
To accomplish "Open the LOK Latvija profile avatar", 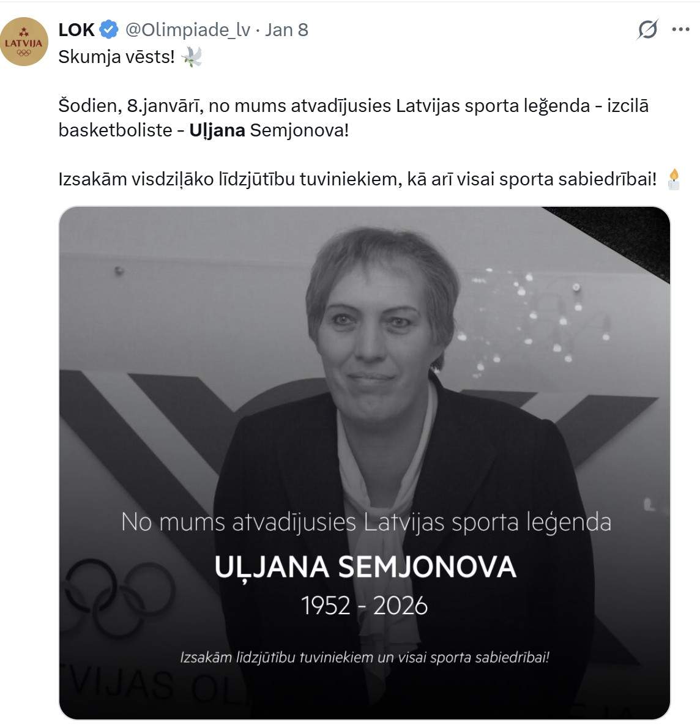I will pos(24,42).
